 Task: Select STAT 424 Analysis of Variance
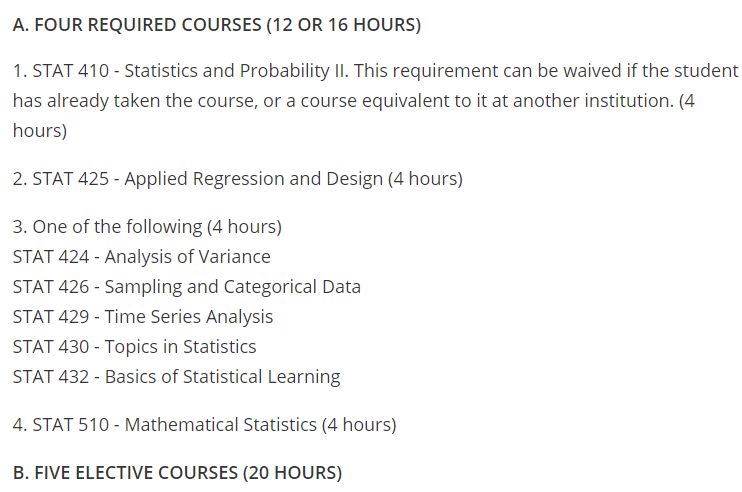coord(141,257)
